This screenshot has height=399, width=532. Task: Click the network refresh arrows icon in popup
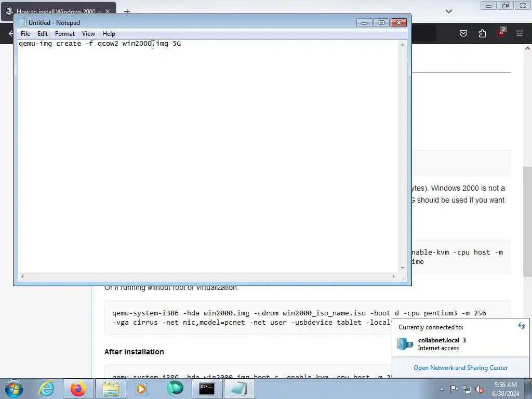click(x=521, y=326)
